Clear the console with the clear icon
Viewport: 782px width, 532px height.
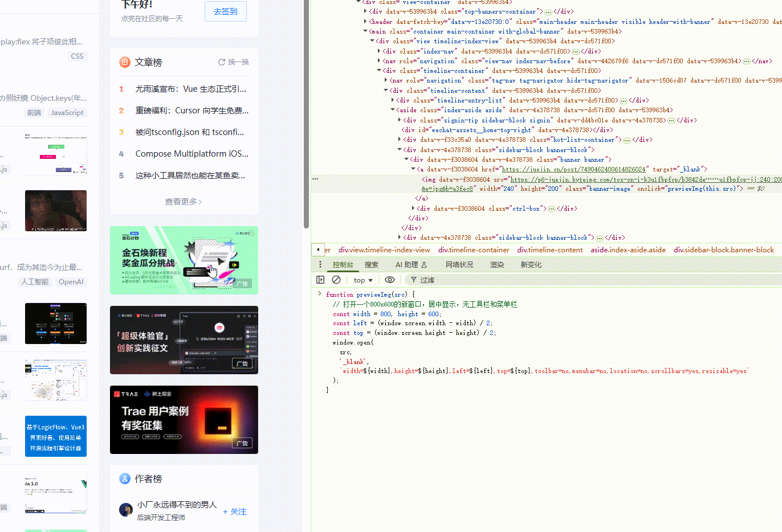(336, 280)
